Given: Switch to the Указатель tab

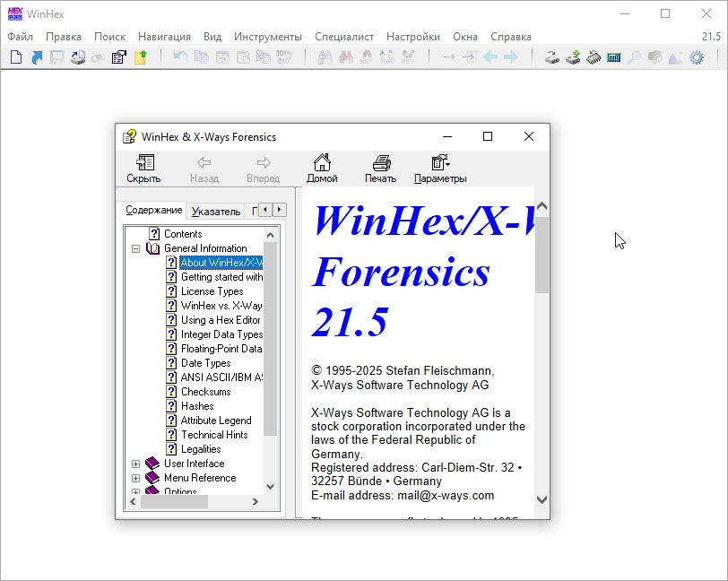Looking at the screenshot, I should pyautogui.click(x=216, y=212).
